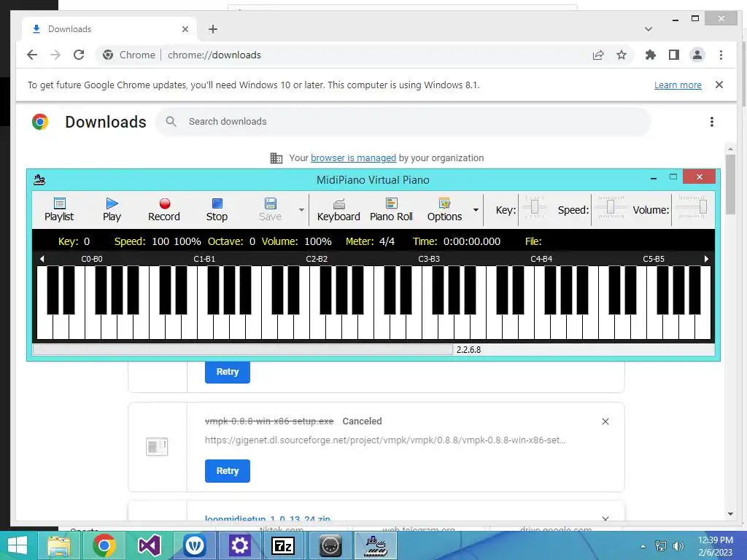Start recording with the Record button
747x560 pixels.
click(x=164, y=209)
